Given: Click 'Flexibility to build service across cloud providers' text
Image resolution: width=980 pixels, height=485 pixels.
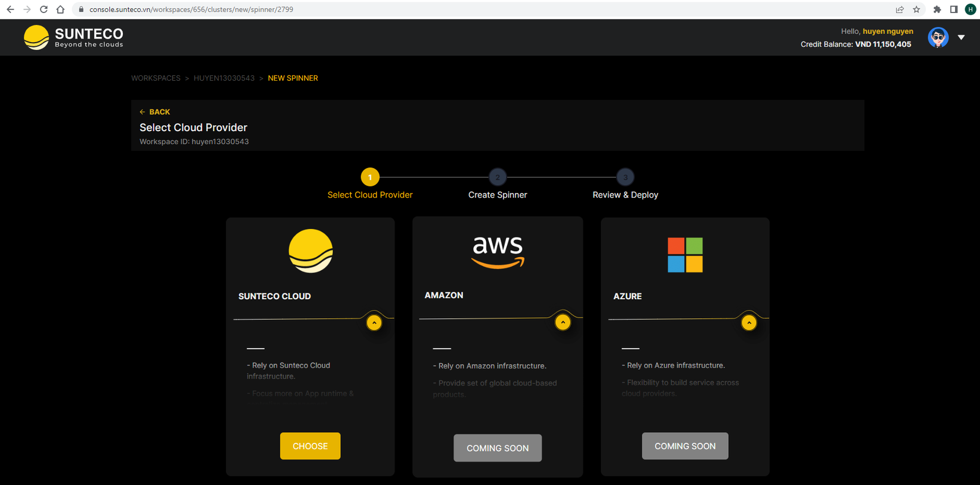Looking at the screenshot, I should 680,388.
